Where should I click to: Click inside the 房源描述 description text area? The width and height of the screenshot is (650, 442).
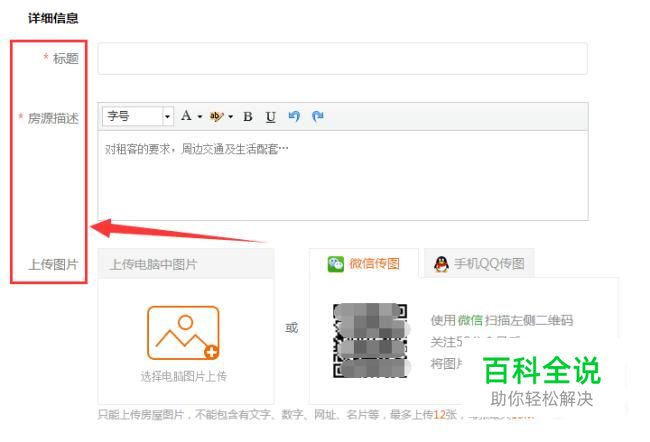coord(343,175)
